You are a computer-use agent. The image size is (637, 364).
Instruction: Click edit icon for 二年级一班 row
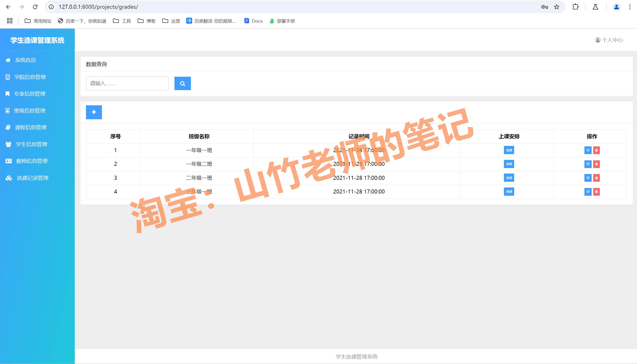click(588, 178)
